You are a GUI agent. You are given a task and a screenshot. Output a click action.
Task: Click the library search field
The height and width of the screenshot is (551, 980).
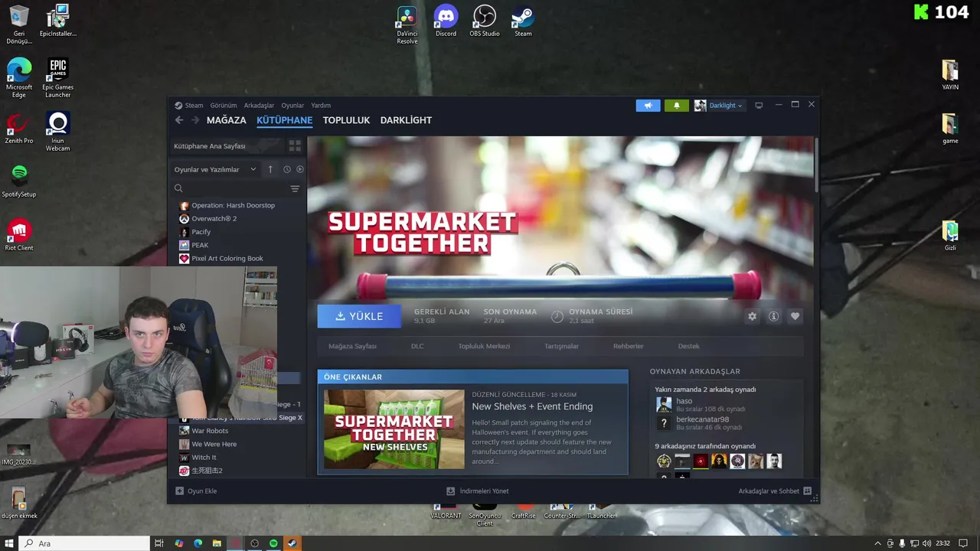230,188
